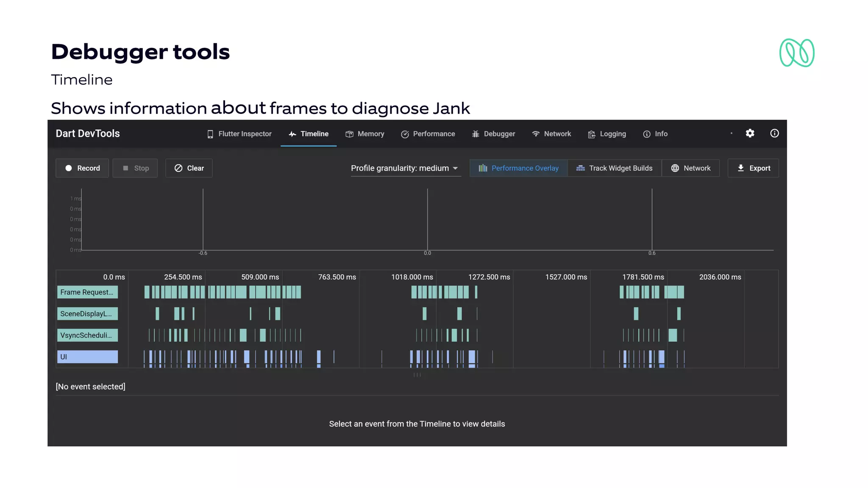Select the UI track label
The height and width of the screenshot is (488, 868).
point(87,357)
